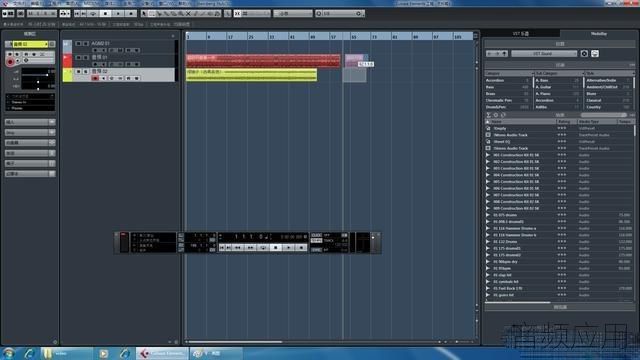The image size is (640, 360).
Task: Click Play in the top toolbar
Action: (118, 13)
